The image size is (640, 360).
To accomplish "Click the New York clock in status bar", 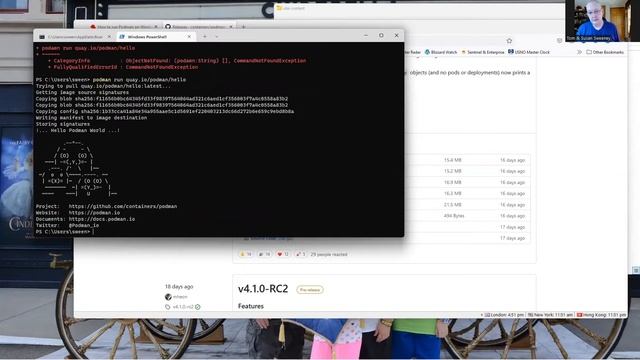I will tap(550, 315).
